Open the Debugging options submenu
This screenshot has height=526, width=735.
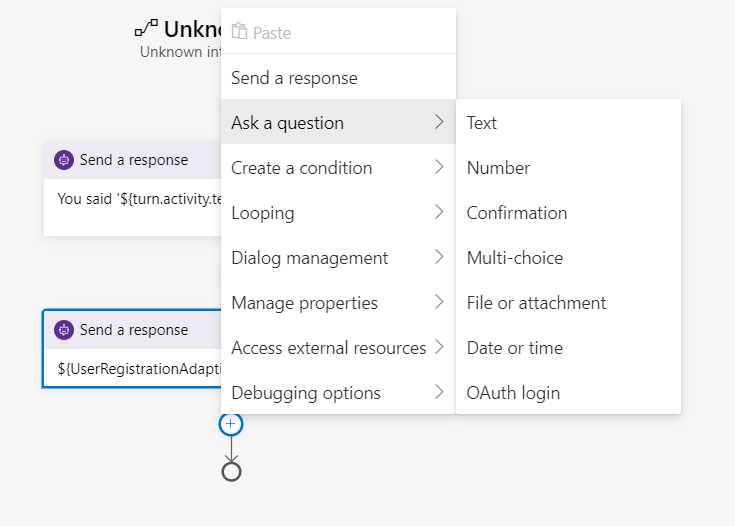[x=338, y=393]
